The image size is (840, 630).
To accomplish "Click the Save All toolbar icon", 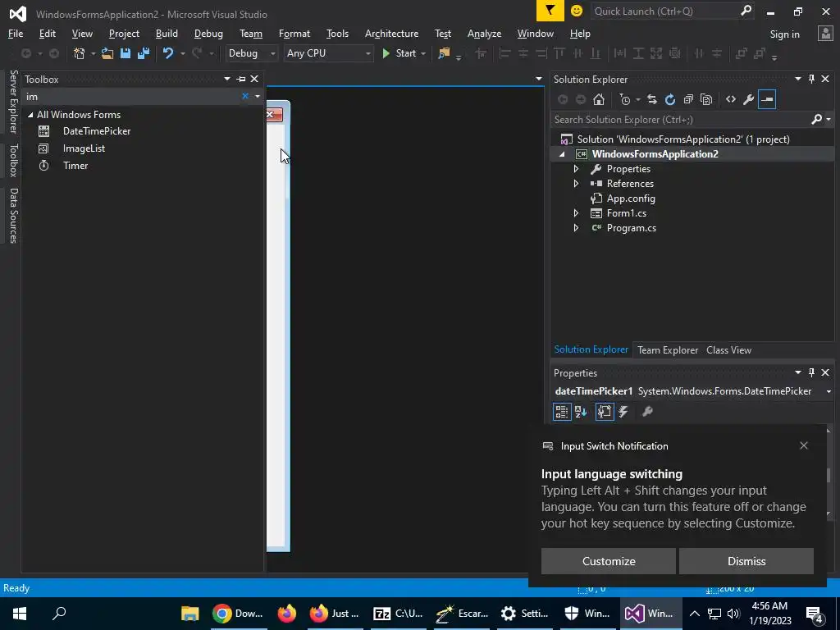I will [144, 53].
